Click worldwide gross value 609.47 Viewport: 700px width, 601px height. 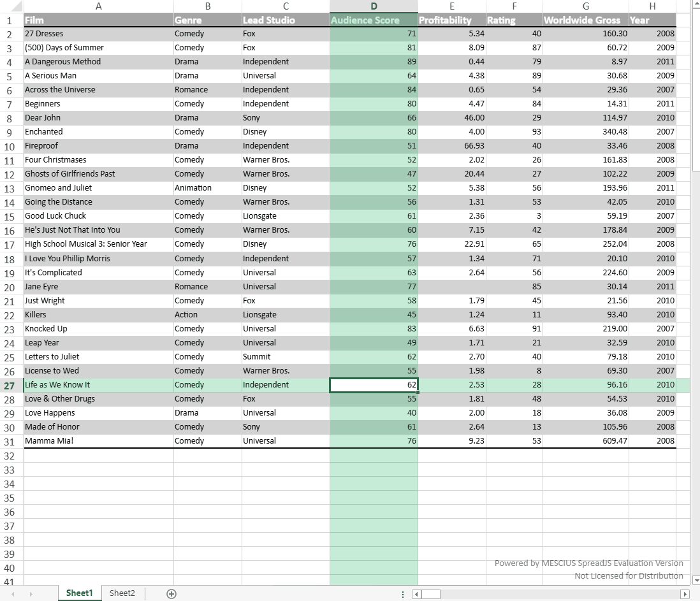[x=586, y=441]
